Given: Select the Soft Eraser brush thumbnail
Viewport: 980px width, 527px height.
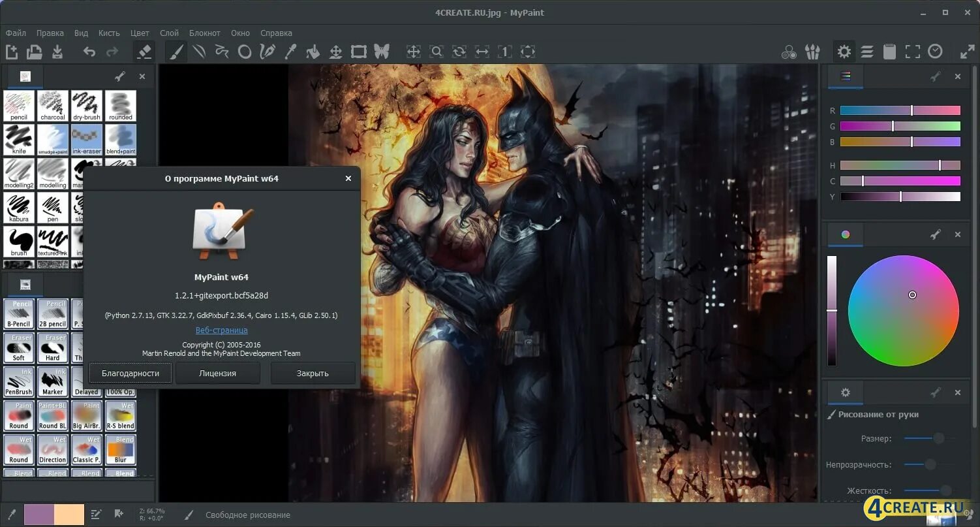Looking at the screenshot, I should (19, 347).
